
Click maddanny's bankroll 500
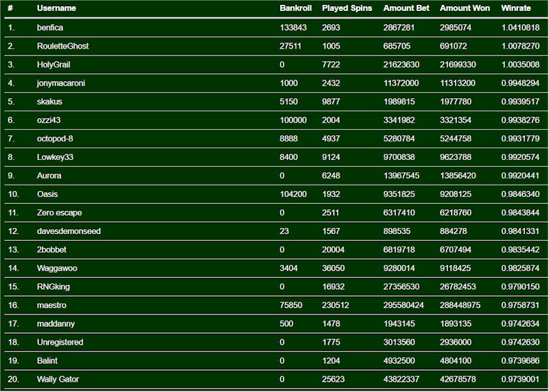click(286, 324)
